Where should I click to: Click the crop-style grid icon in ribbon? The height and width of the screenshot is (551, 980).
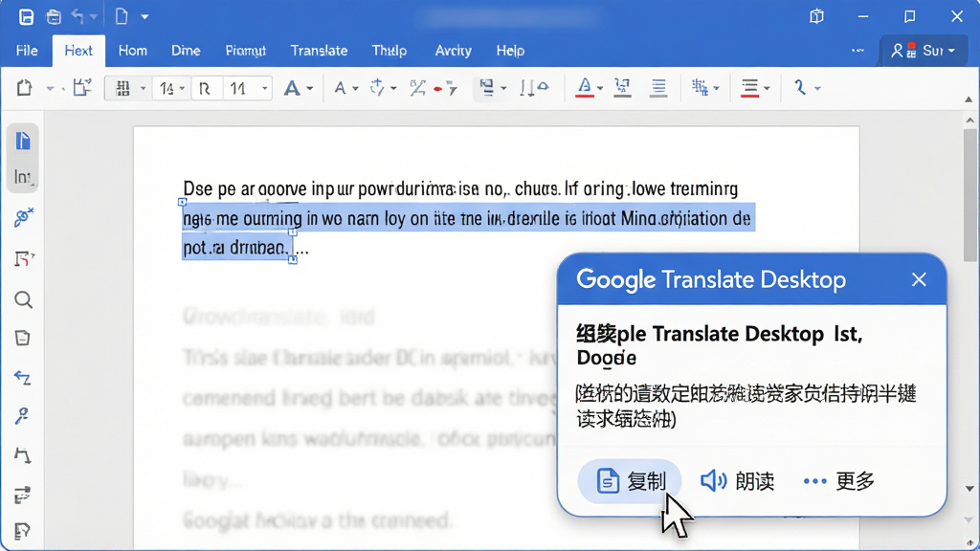(x=700, y=88)
